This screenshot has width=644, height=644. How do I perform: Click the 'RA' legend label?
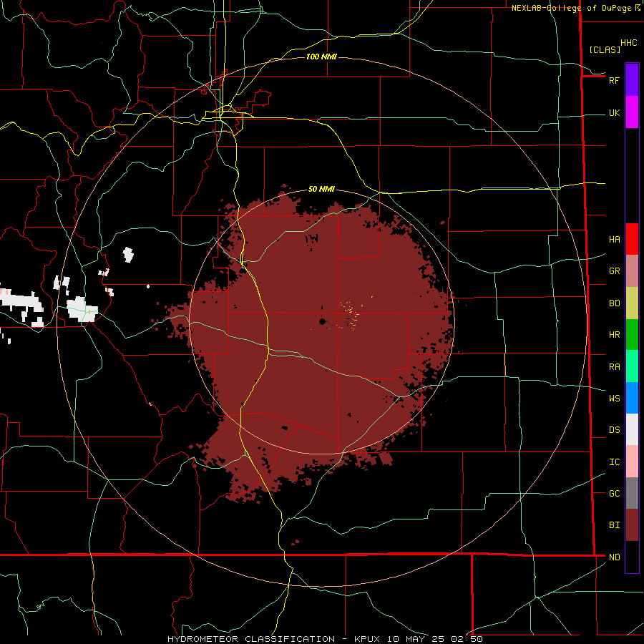615,367
